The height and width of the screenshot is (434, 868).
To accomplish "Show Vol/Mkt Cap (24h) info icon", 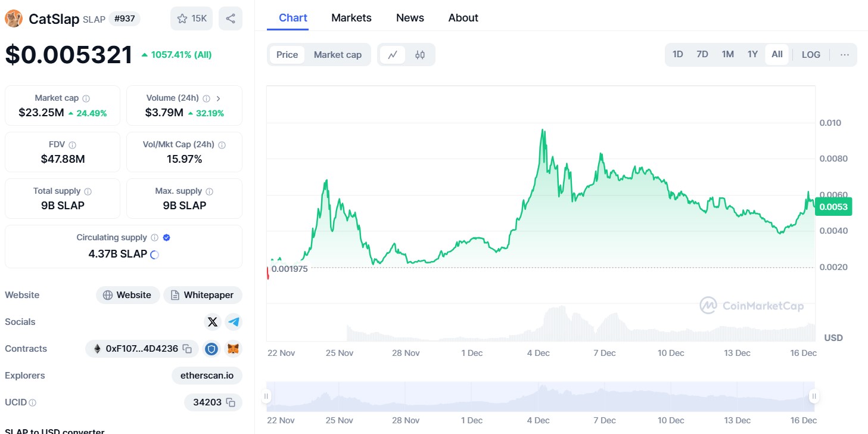I will tap(222, 145).
